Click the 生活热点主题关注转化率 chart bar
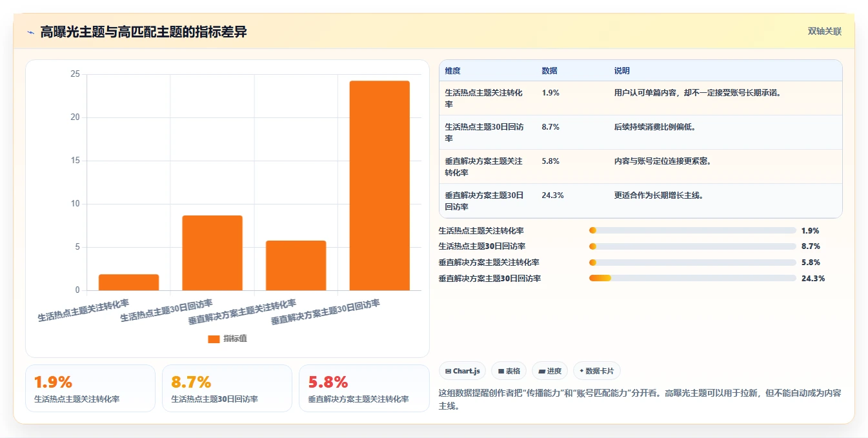This screenshot has width=868, height=438. pyautogui.click(x=128, y=283)
